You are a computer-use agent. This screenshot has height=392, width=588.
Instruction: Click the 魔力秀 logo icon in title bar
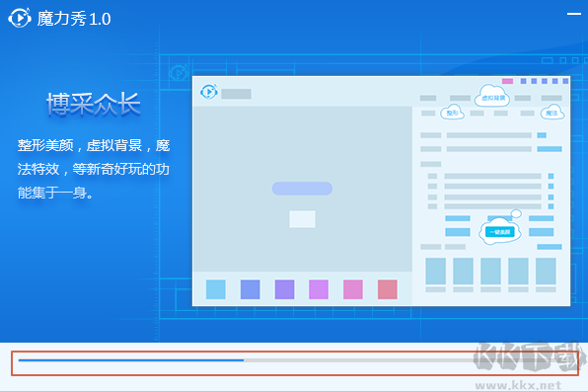20,18
